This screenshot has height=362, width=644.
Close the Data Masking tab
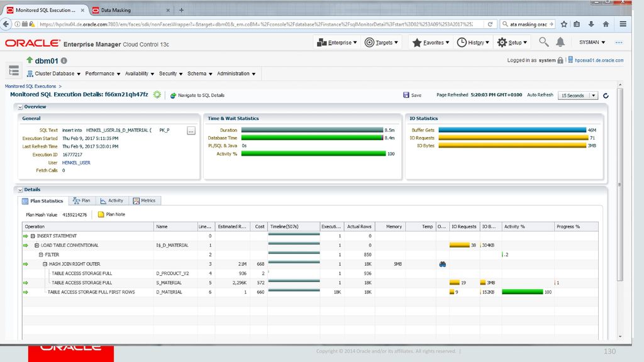click(168, 10)
